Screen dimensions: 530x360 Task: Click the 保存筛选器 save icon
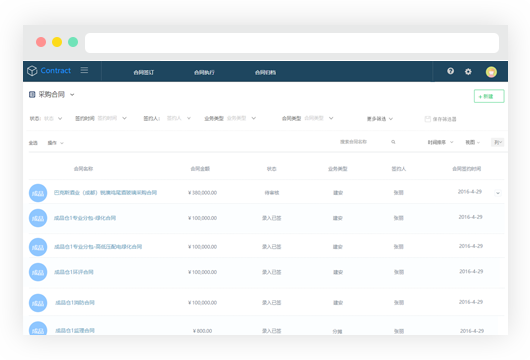pos(428,119)
